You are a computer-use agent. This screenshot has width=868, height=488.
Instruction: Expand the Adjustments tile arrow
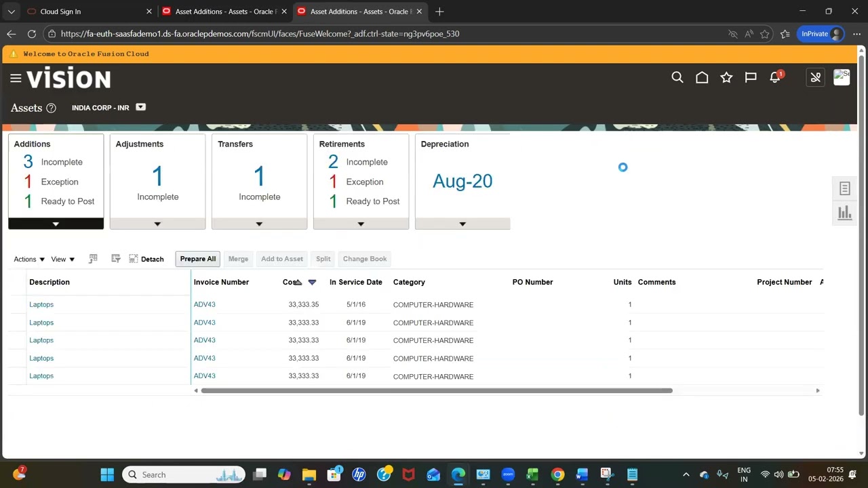[x=157, y=224]
